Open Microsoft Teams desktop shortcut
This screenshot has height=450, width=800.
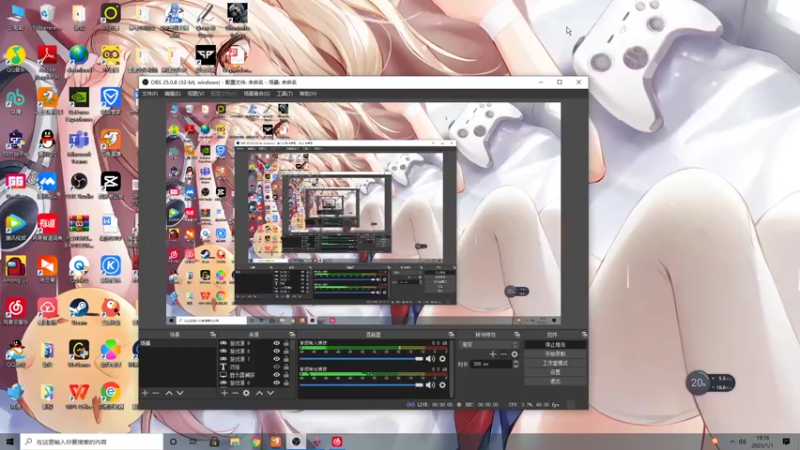click(x=79, y=146)
